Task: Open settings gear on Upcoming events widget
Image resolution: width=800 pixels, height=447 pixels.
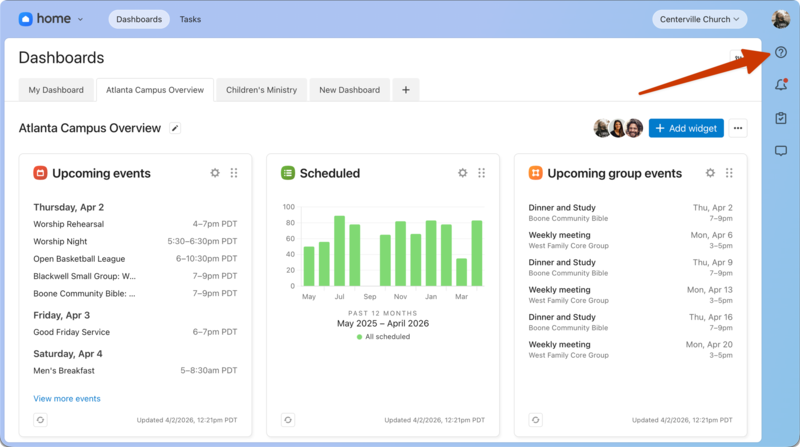Action: pyautogui.click(x=215, y=173)
